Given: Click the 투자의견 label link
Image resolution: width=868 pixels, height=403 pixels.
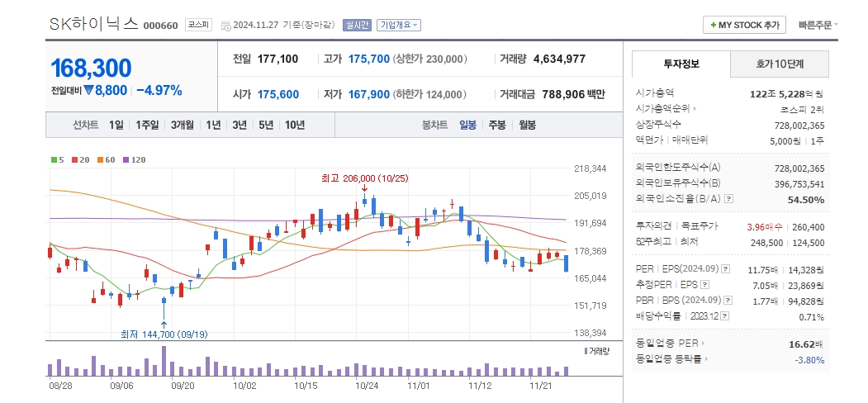Looking at the screenshot, I should point(654,225).
